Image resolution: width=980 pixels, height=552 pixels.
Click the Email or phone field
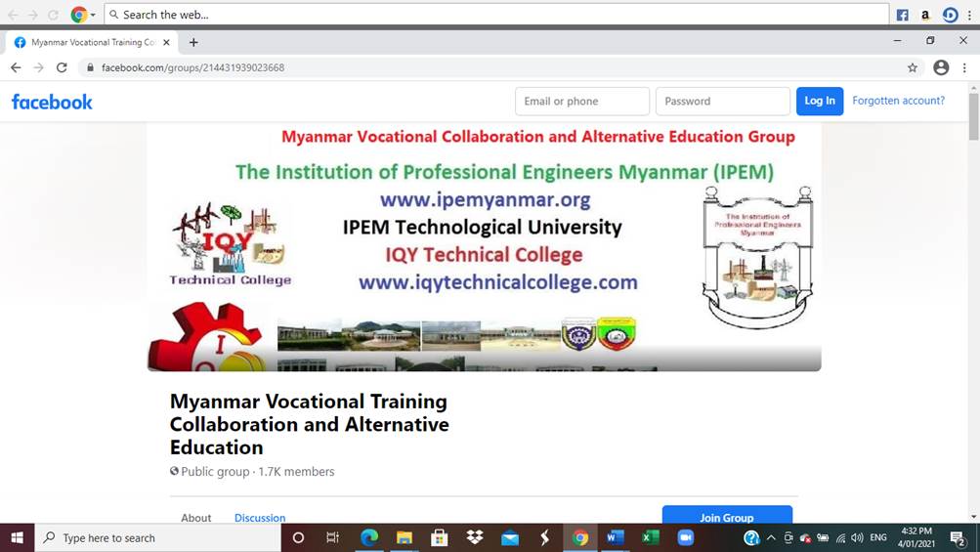pyautogui.click(x=582, y=102)
